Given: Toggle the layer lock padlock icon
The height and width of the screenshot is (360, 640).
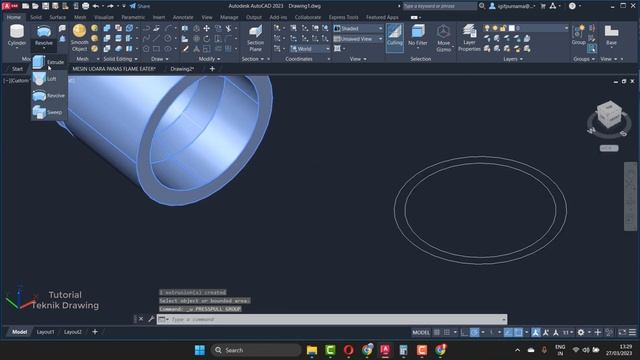Looking at the screenshot, I should pyautogui.click(x=503, y=28).
